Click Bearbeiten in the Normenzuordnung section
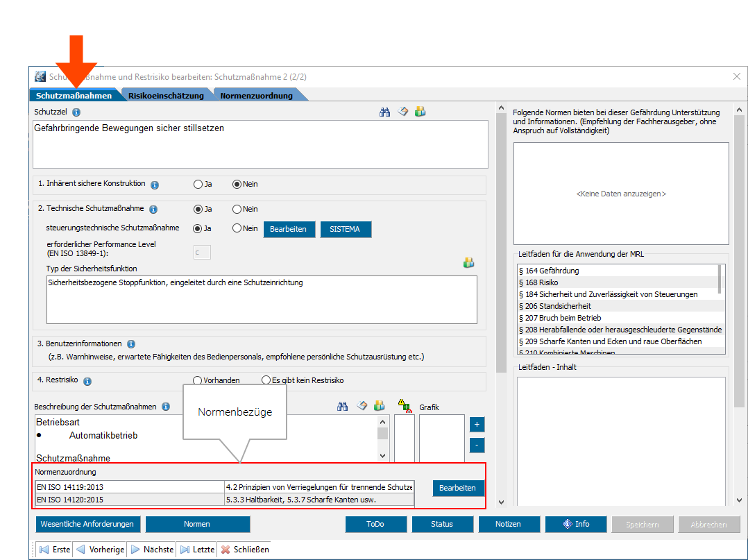Viewport: 748px width, 560px height. coord(457,488)
